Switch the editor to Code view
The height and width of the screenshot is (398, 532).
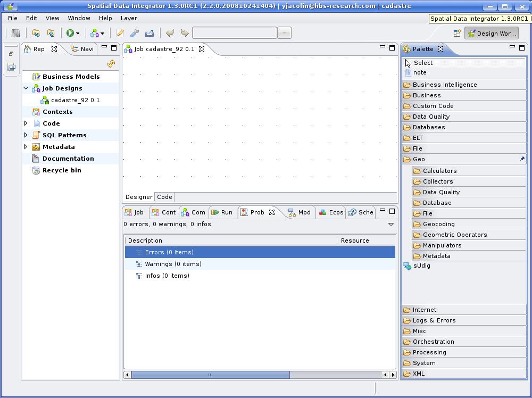(x=164, y=197)
